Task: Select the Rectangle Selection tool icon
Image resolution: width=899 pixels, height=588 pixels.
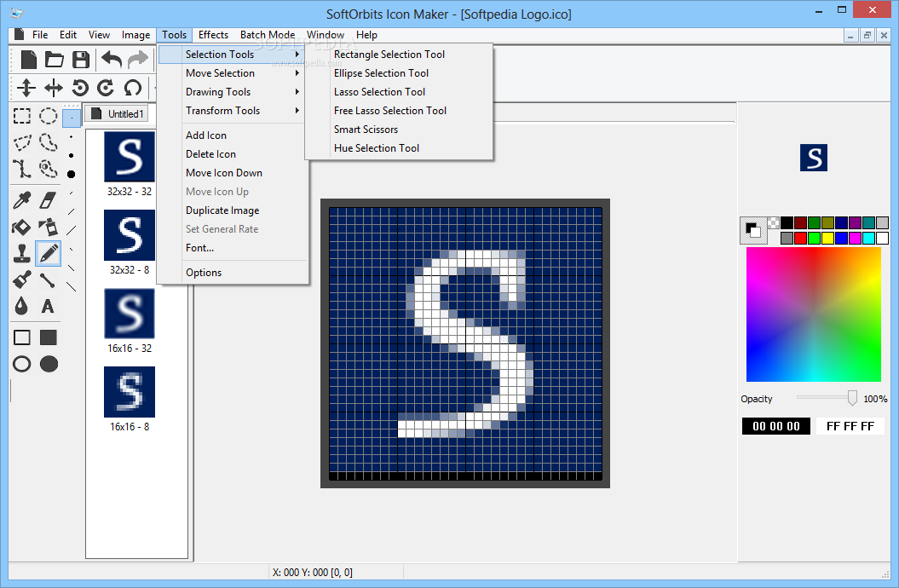Action: (22, 116)
